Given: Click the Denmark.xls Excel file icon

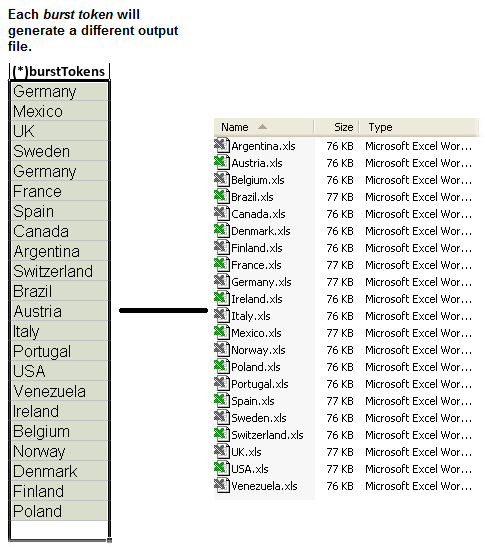Looking at the screenshot, I should coord(222,231).
